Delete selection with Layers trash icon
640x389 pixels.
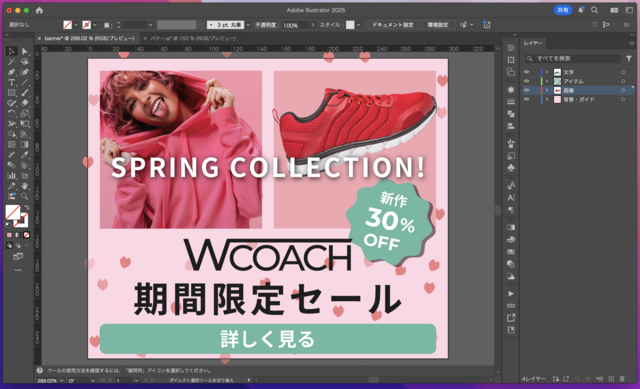pyautogui.click(x=622, y=379)
